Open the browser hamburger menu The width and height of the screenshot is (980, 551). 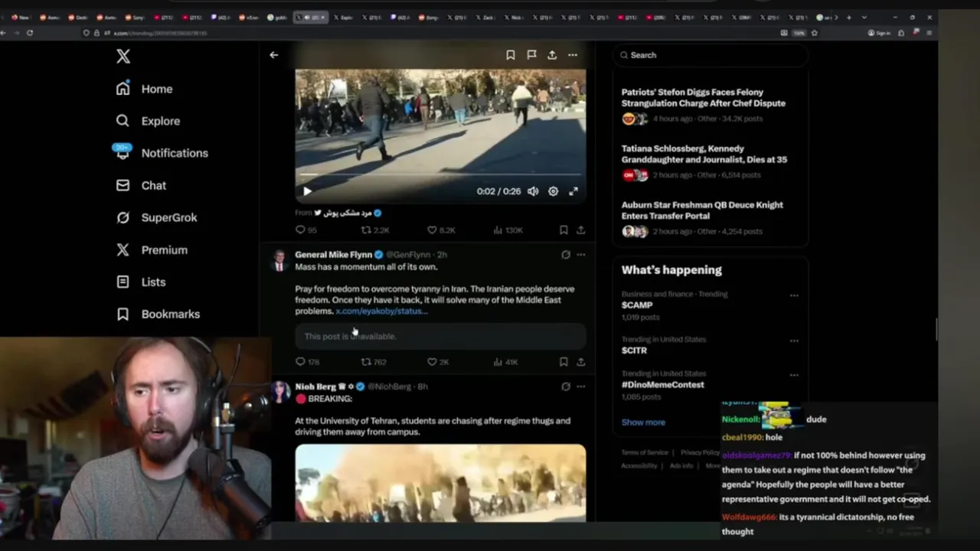click(929, 33)
